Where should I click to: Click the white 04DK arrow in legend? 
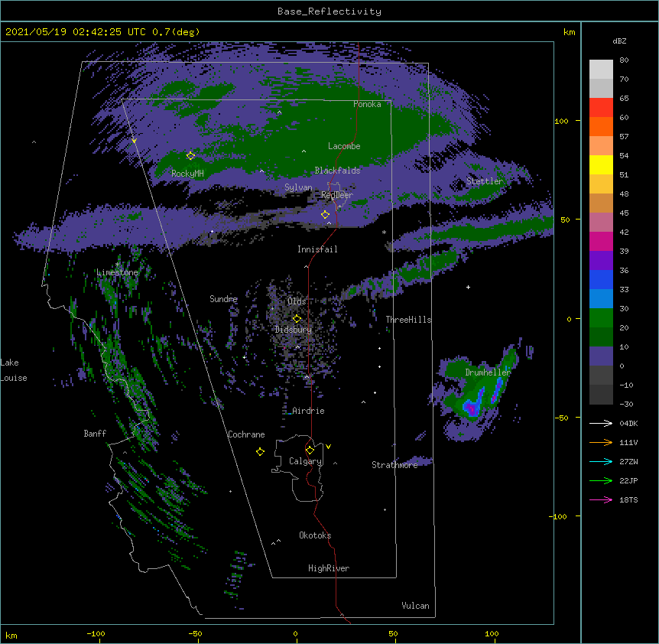(601, 423)
